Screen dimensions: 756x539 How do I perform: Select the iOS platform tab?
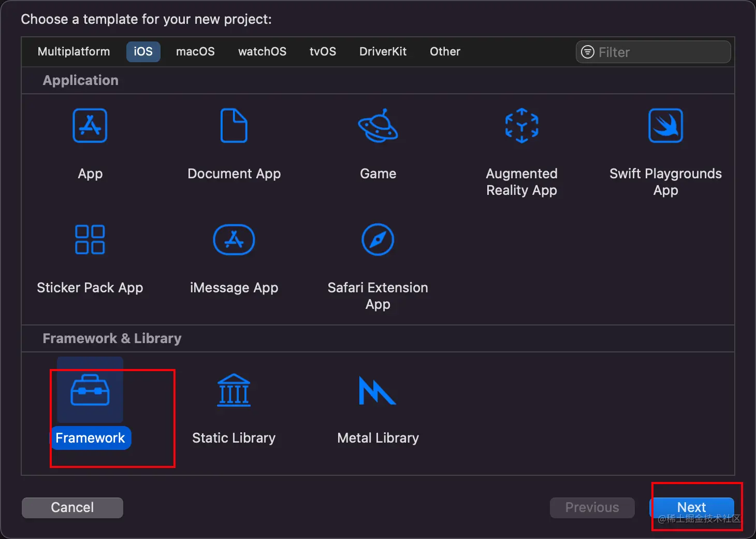(x=143, y=52)
